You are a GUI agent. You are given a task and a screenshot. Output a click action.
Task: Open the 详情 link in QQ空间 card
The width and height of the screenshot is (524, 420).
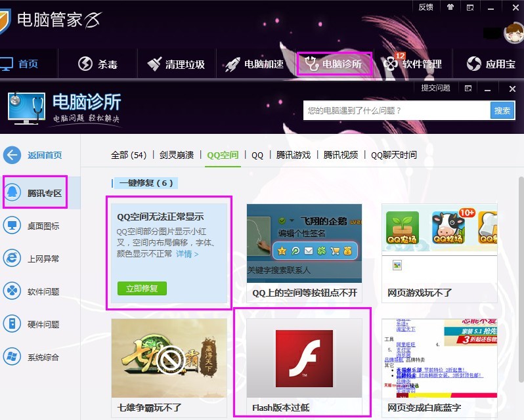click(187, 254)
